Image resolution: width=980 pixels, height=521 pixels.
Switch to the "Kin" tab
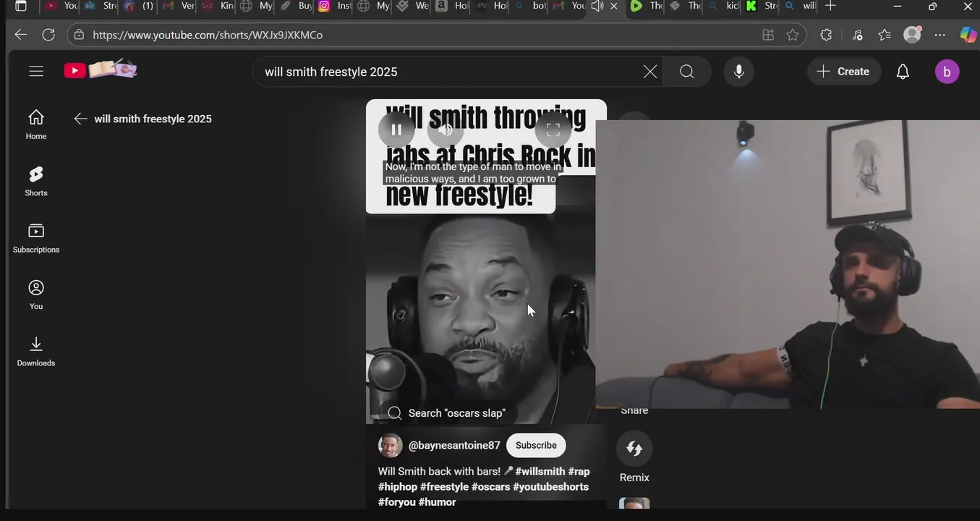(x=217, y=6)
